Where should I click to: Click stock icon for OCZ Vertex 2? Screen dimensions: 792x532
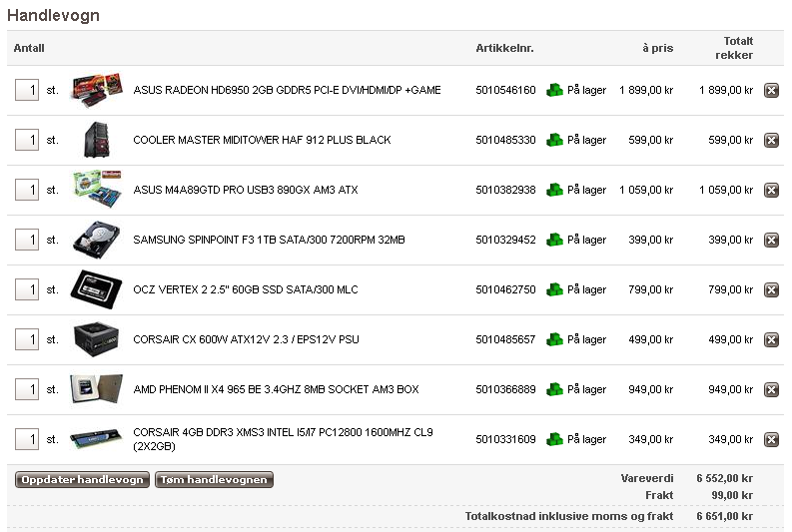pyautogui.click(x=554, y=289)
